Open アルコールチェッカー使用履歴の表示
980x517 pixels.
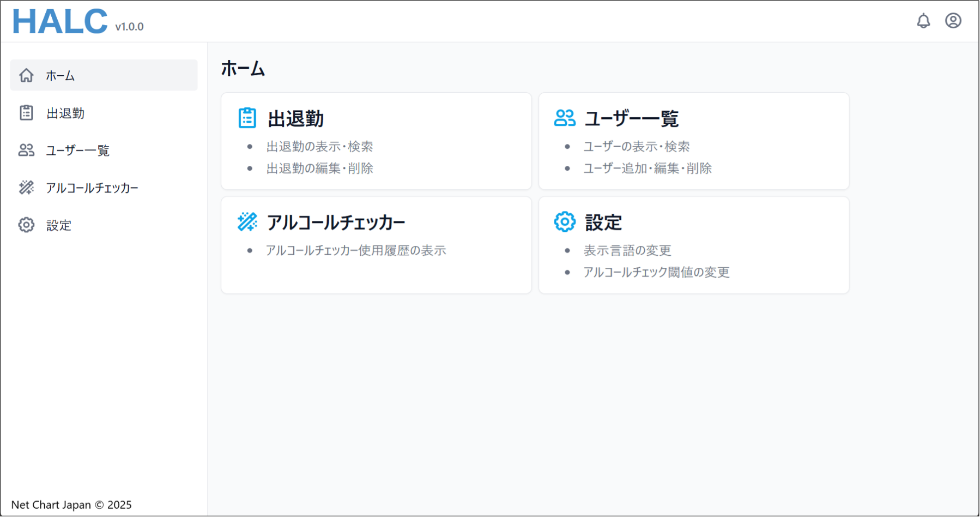[355, 250]
